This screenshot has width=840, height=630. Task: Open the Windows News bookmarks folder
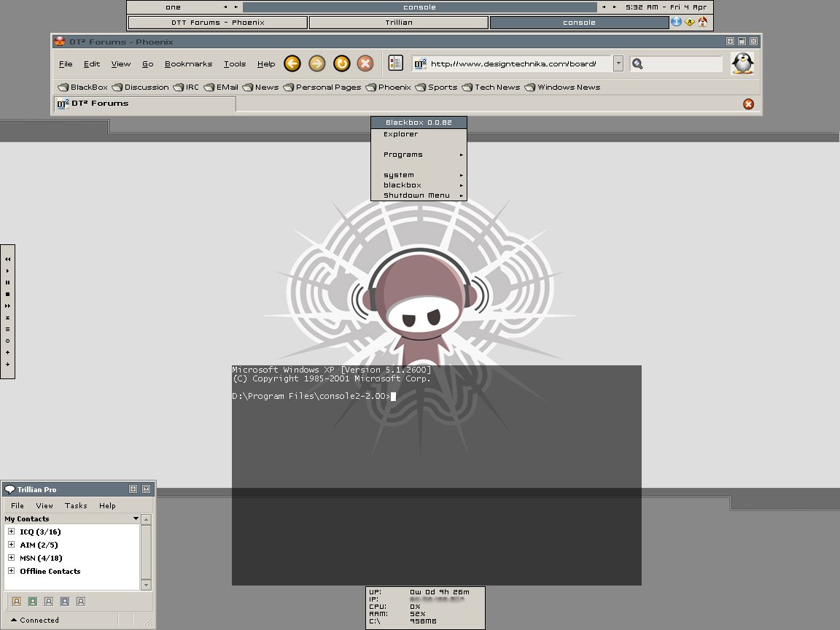point(562,87)
